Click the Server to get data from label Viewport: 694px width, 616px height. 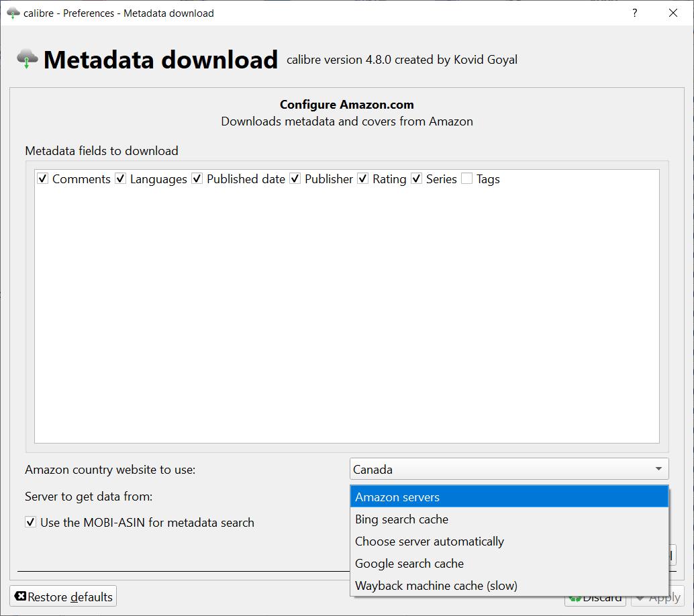click(x=89, y=497)
